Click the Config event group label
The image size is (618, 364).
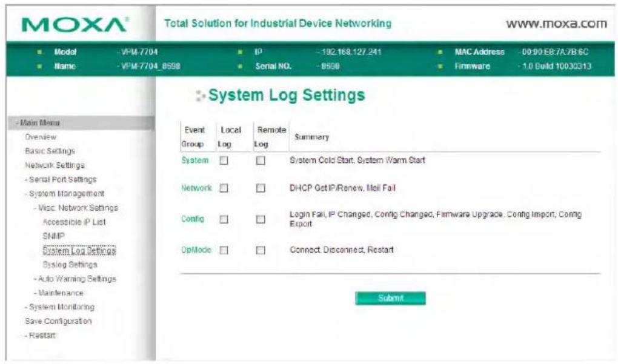pos(193,219)
